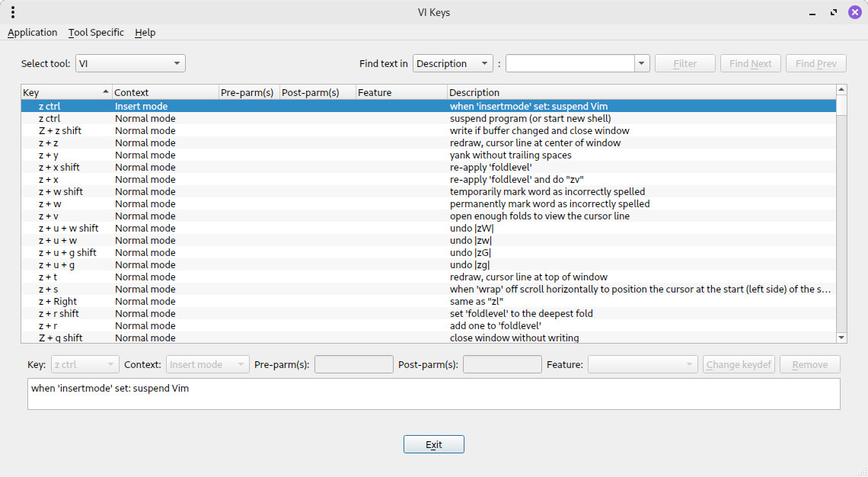Click the Exit button
Screen dimensions: 868x477
pos(434,444)
